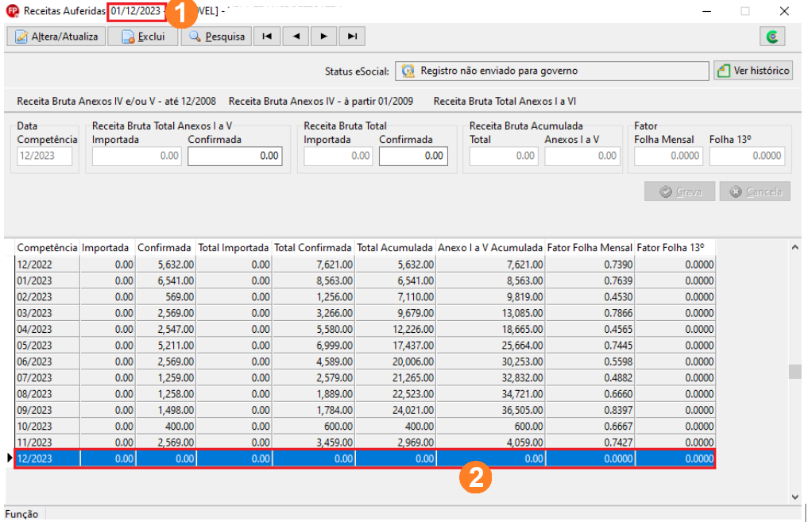Image resolution: width=812 pixels, height=522 pixels.
Task: Click the grid scrollbar up arrow
Action: 795,248
